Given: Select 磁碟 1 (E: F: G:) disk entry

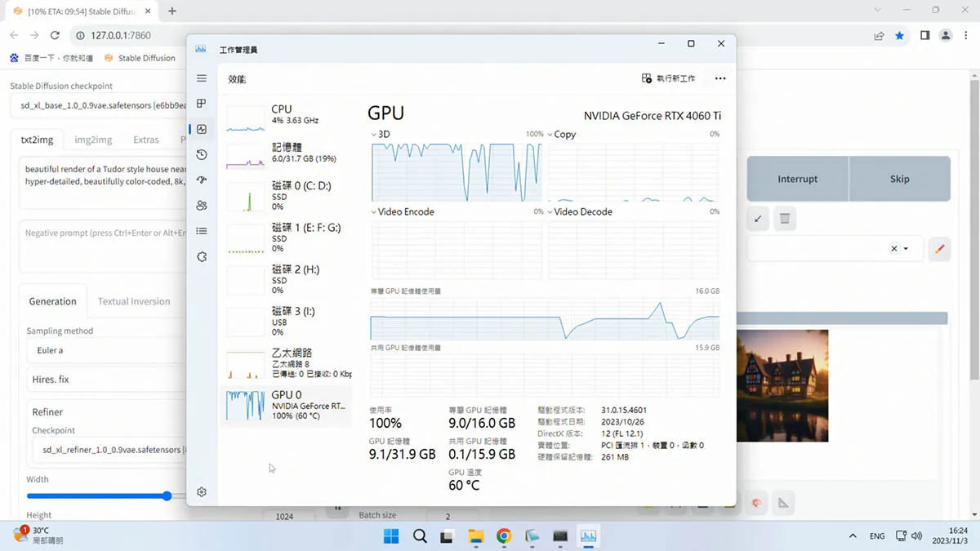Looking at the screenshot, I should coord(287,238).
